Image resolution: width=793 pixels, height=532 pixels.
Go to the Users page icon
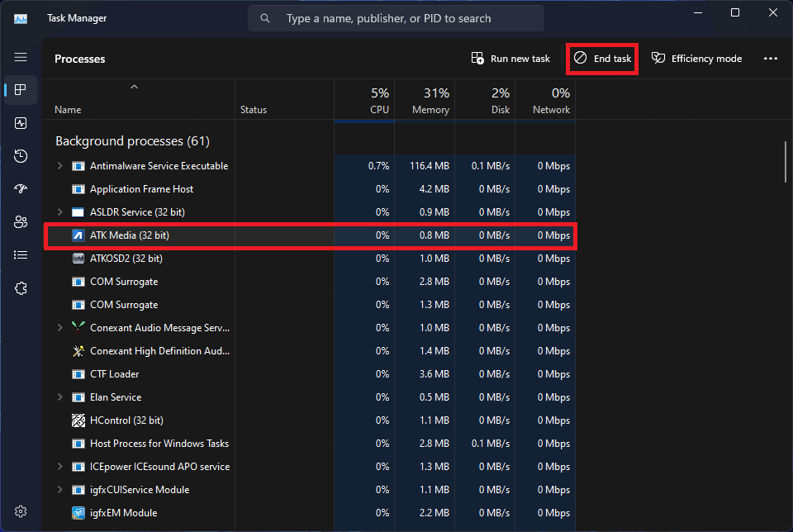(x=21, y=222)
